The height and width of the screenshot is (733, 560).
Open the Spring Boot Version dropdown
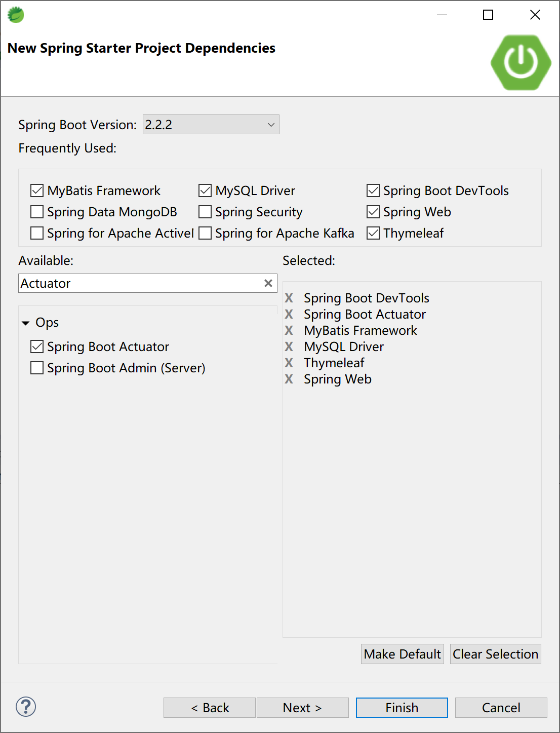211,125
